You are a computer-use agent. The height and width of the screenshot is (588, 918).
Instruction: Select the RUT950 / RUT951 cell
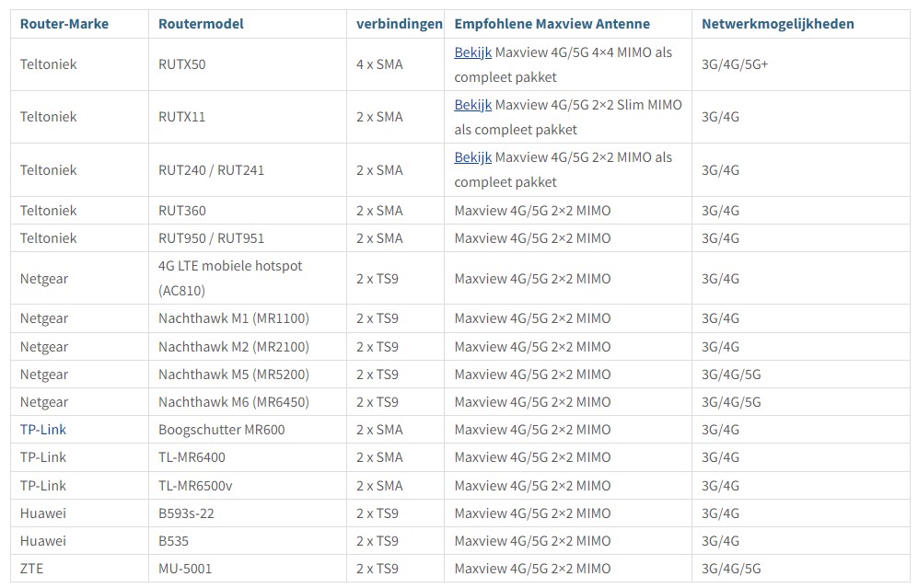tap(211, 238)
